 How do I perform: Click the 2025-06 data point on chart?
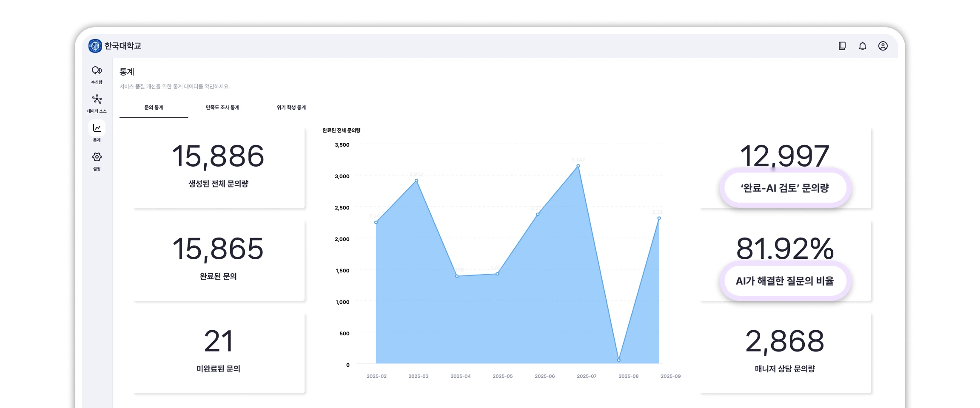coord(538,214)
